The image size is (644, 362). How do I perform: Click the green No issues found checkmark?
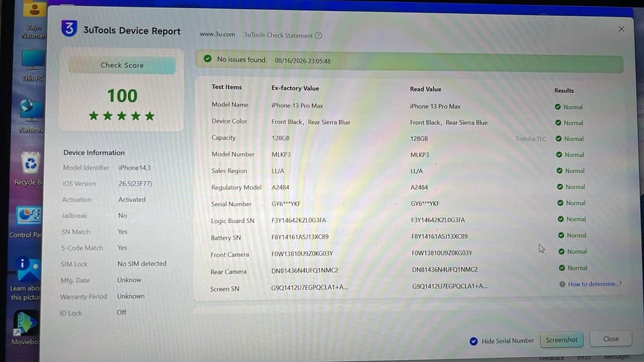click(x=207, y=59)
